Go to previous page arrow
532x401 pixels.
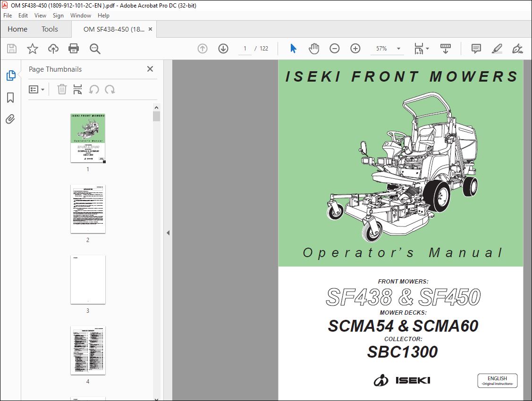pos(203,49)
